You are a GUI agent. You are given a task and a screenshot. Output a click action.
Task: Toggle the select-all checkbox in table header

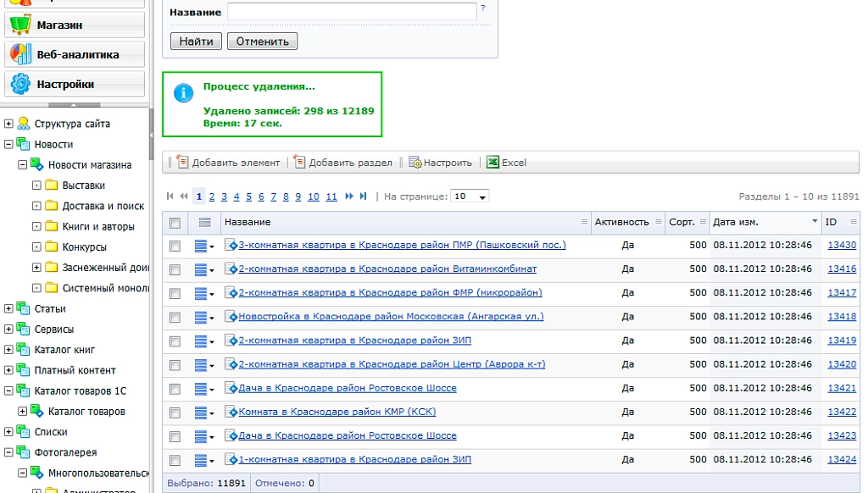coord(175,223)
